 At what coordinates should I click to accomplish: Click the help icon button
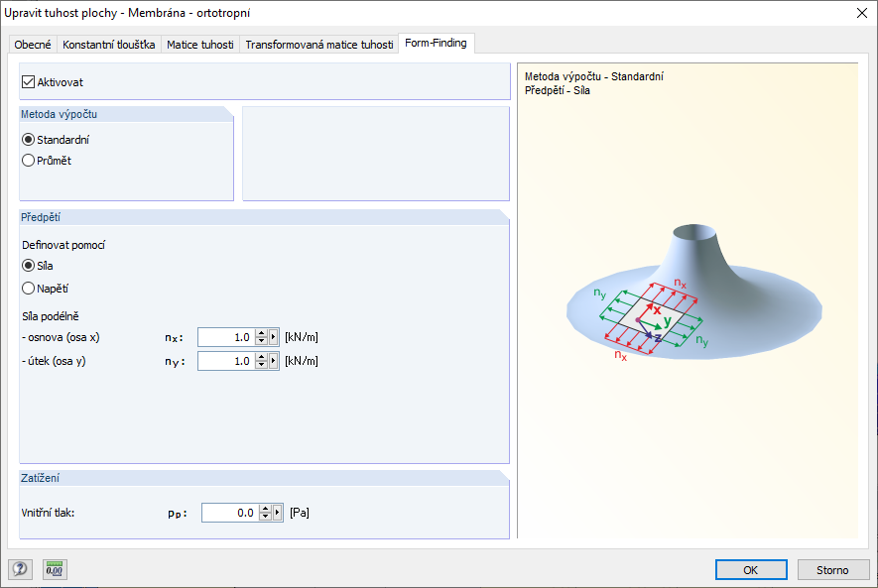pyautogui.click(x=20, y=569)
